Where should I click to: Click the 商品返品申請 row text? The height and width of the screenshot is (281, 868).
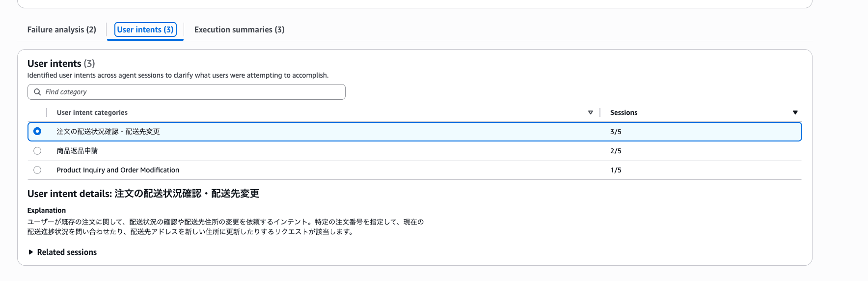[77, 151]
